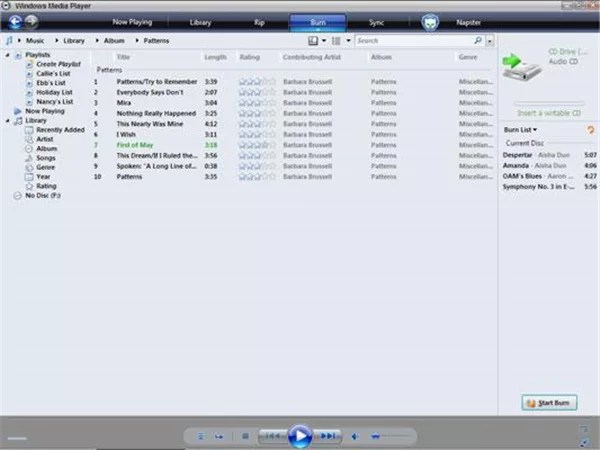The image size is (600, 450).
Task: Select the Year library view
Action: [x=43, y=177]
